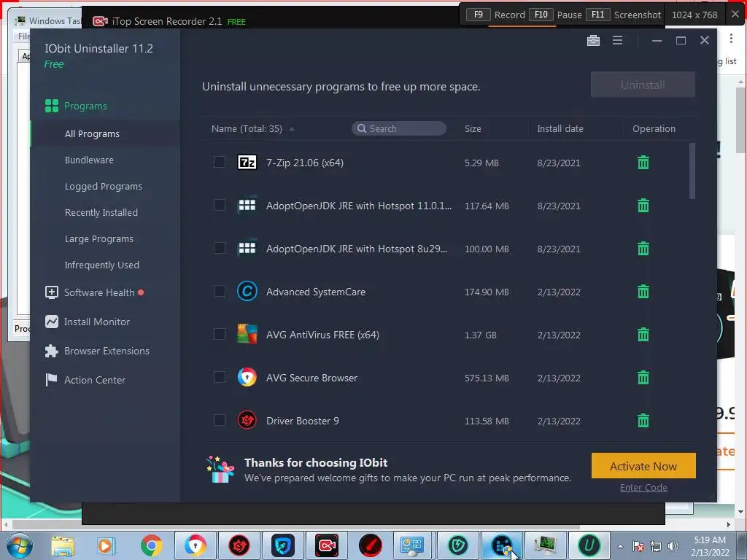Tick the AVG Secure Browser checkbox
The width and height of the screenshot is (747, 560).
pyautogui.click(x=219, y=377)
